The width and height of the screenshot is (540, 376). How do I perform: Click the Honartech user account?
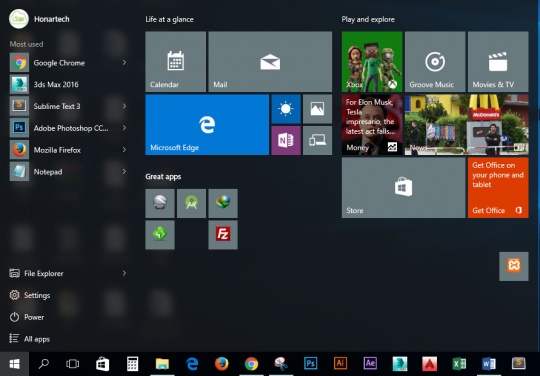[39, 19]
